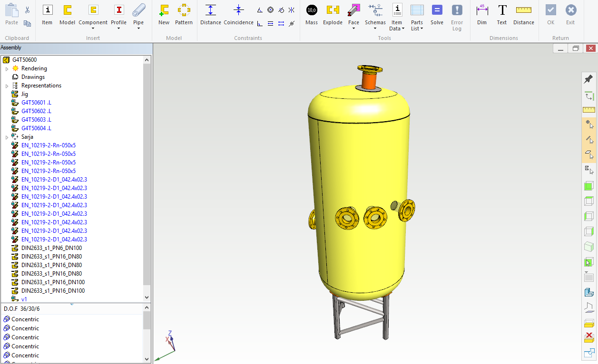The height and width of the screenshot is (364, 598).
Task: Create a Pattern in the model
Action: 184,14
